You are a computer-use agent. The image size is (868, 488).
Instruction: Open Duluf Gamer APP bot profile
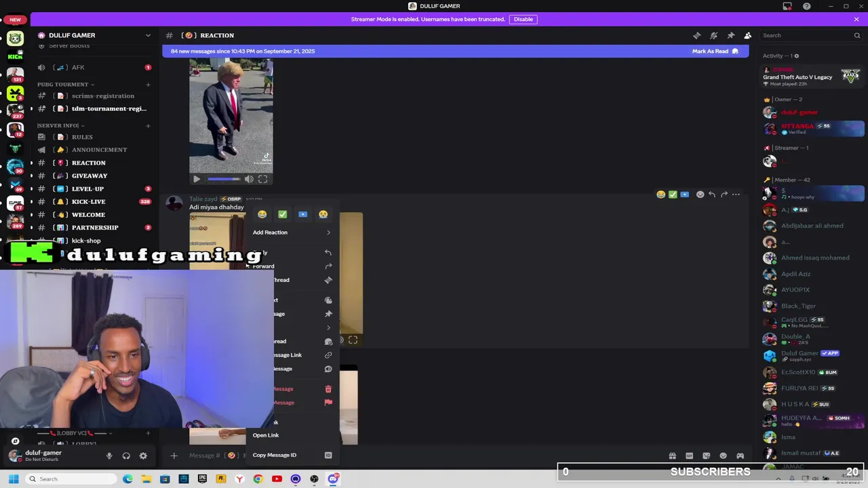pos(812,355)
